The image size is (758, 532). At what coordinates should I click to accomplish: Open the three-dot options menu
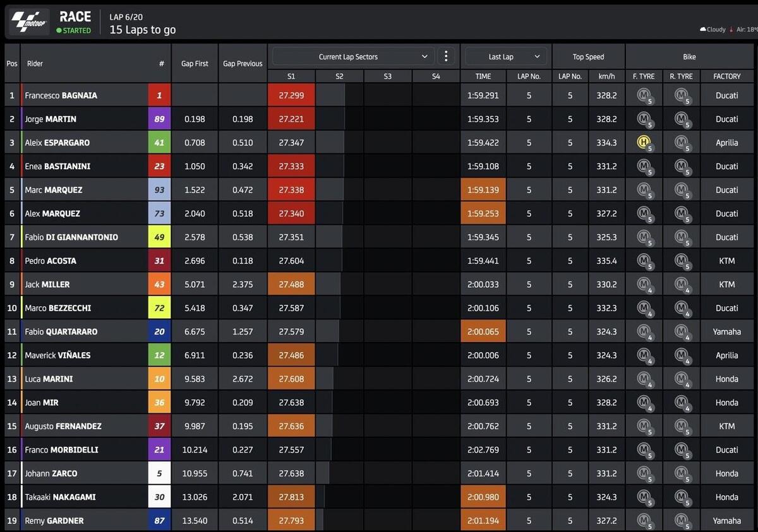pyautogui.click(x=446, y=56)
